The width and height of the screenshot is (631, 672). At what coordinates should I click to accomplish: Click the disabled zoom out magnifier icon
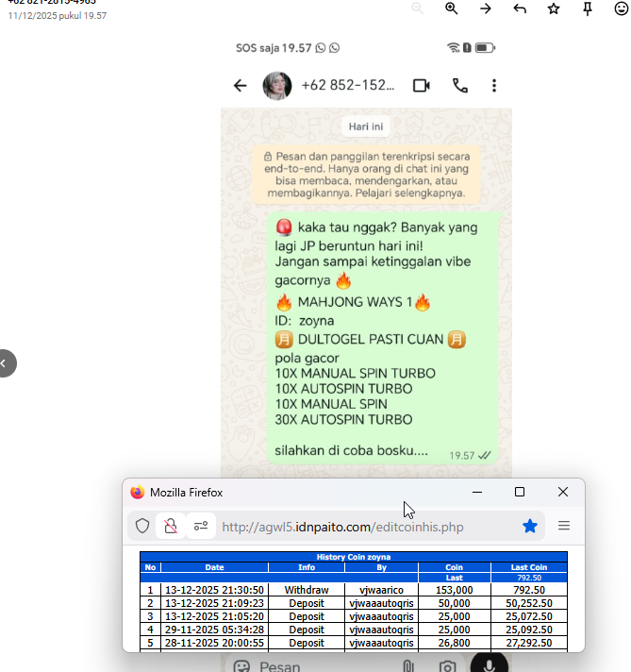(417, 8)
